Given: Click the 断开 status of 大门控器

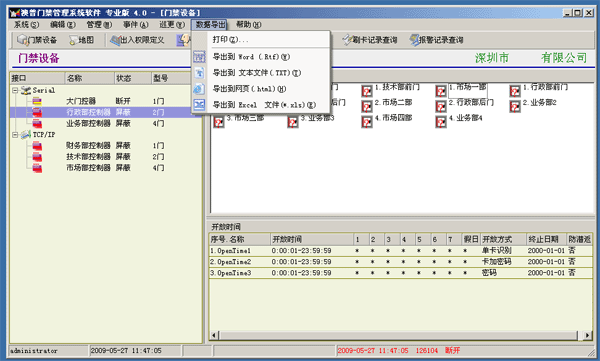Looking at the screenshot, I should [123, 101].
